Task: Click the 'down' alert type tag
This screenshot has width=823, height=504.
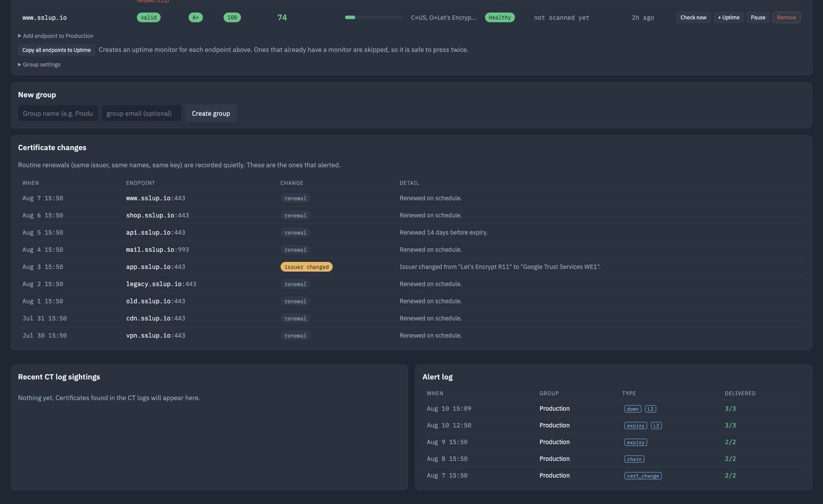Action: 633,409
